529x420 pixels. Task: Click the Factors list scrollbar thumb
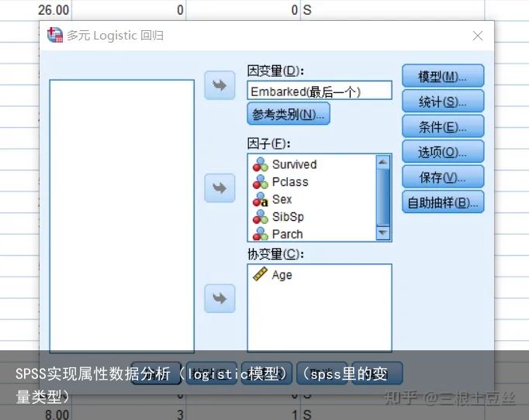[x=382, y=197]
